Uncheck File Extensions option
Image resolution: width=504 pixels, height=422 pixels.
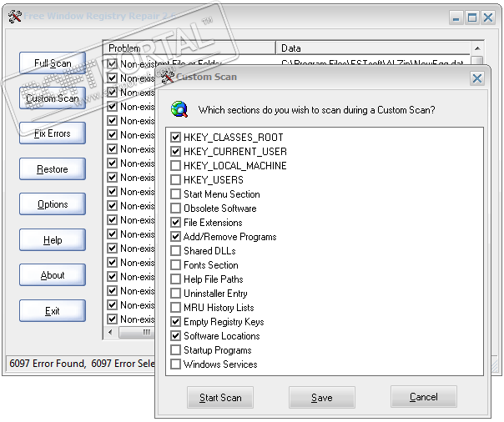pyautogui.click(x=175, y=222)
